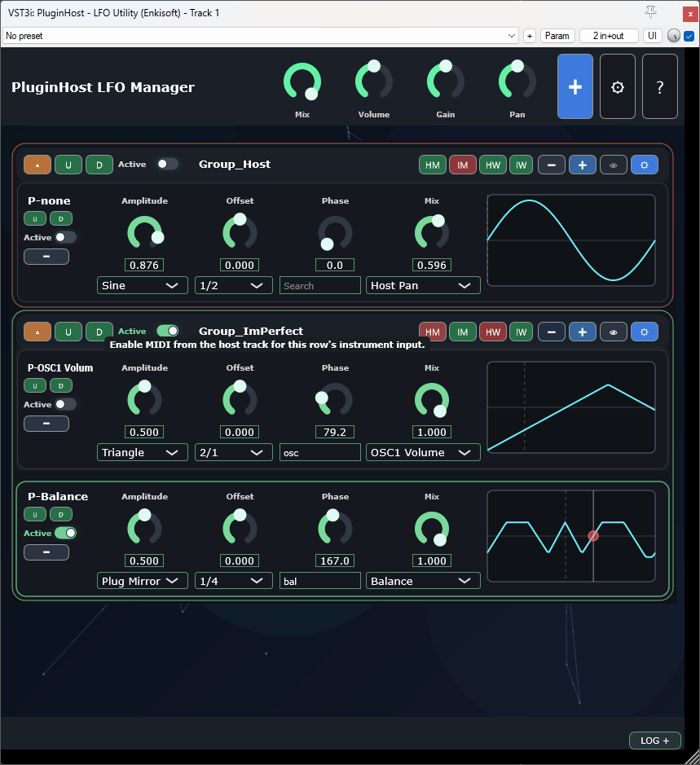Click the osc search field

319,452
